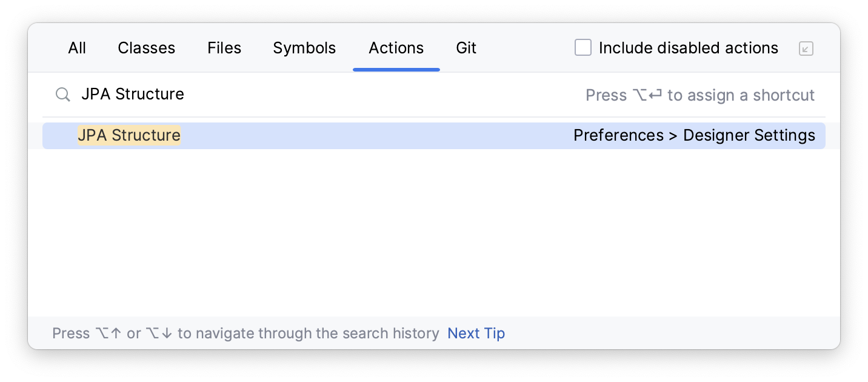Select the All search tab
This screenshot has height=382, width=868.
pos(76,48)
